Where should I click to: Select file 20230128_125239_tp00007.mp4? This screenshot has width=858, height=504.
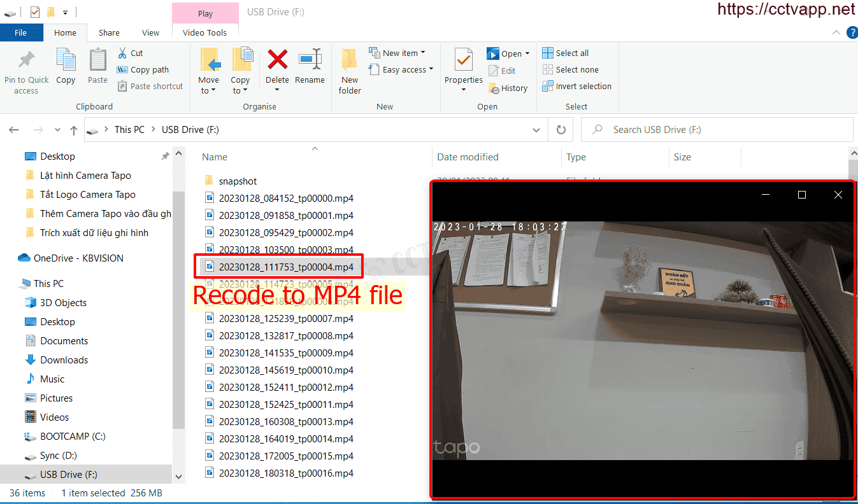(285, 318)
